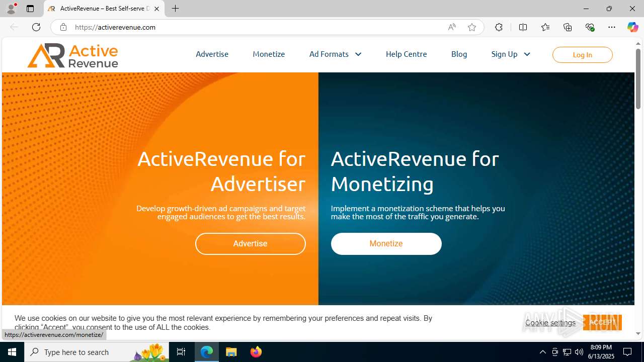This screenshot has height=362, width=644.
Task: Click the Windows Start button
Action: 12,352
